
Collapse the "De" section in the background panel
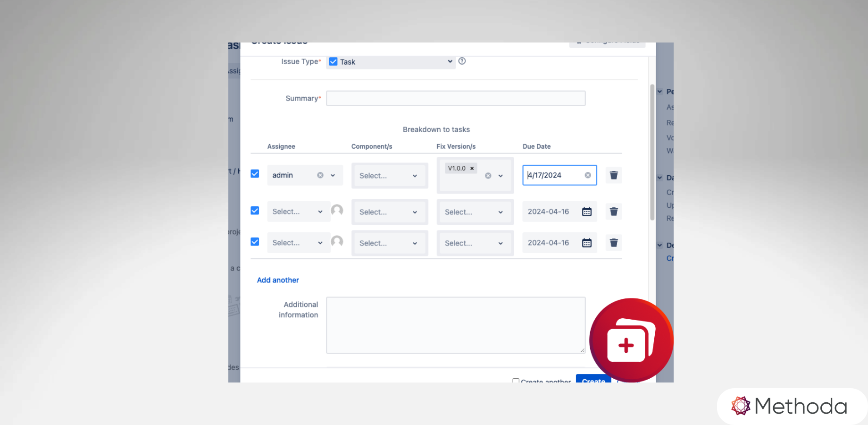click(x=660, y=246)
